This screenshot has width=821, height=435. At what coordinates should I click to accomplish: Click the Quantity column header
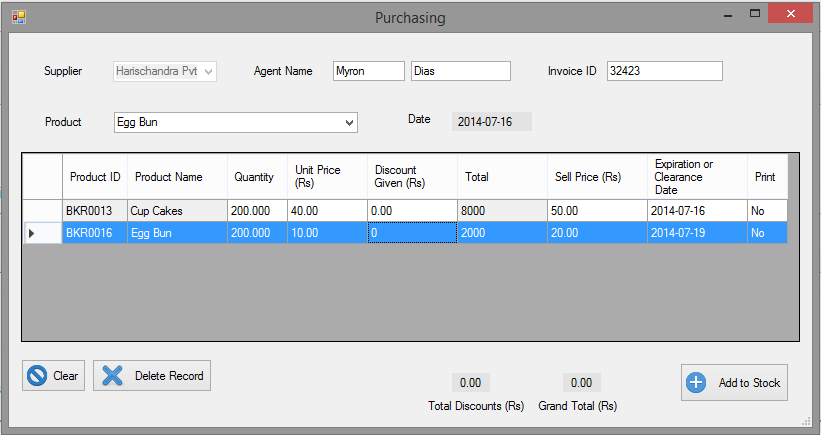tap(256, 177)
